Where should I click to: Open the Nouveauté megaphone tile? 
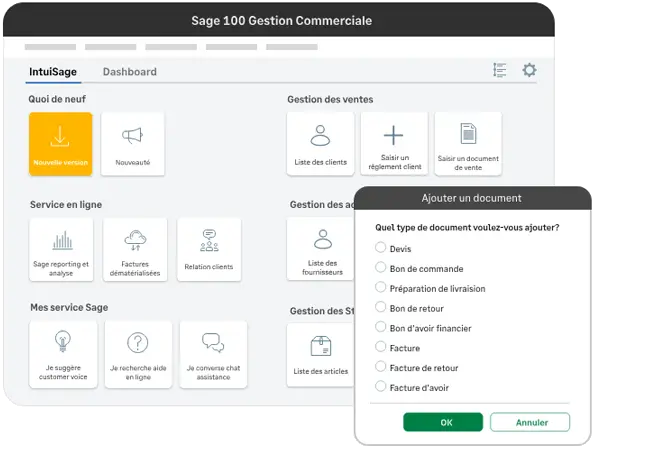pos(133,144)
